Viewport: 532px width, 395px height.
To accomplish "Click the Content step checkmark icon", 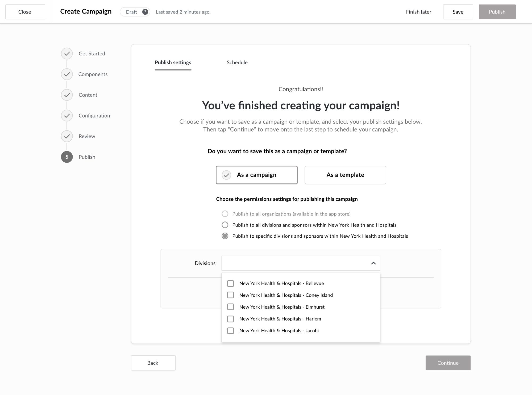I will tap(67, 95).
